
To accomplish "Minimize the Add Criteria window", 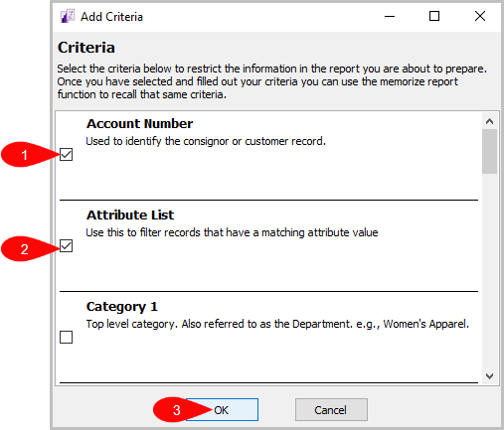I will (x=390, y=16).
